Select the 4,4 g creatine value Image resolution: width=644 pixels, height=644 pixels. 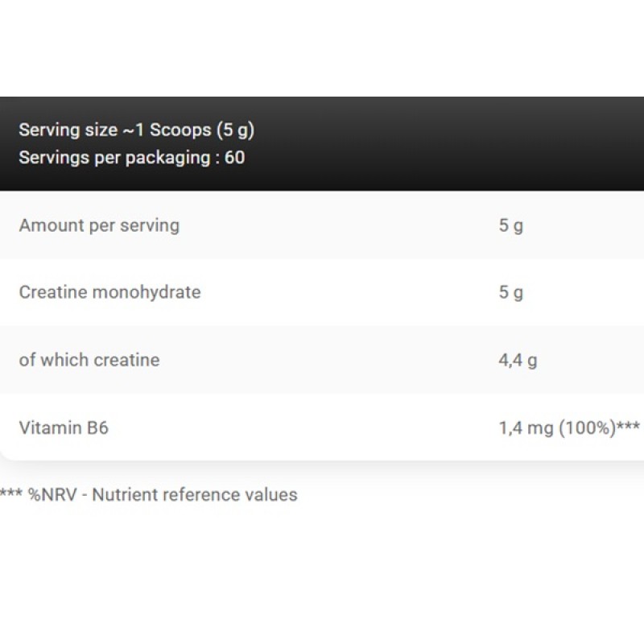[x=518, y=360]
